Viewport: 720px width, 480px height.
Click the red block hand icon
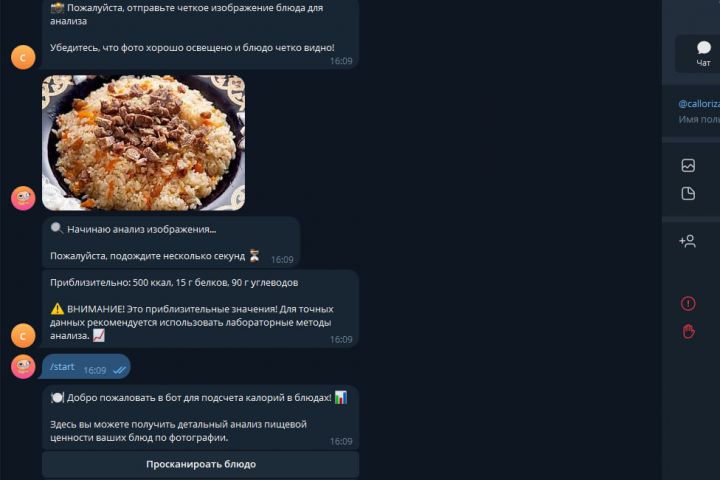[x=688, y=331]
